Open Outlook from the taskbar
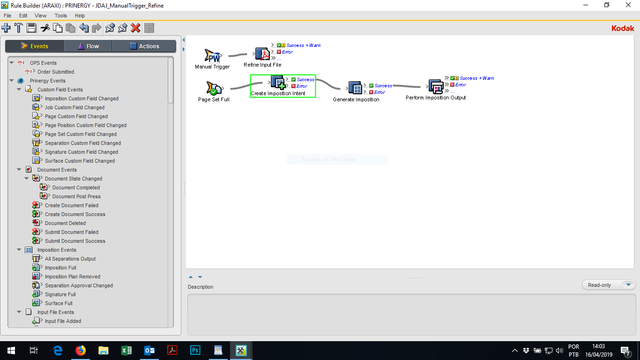Screen dimensions: 640x360 click(149, 350)
